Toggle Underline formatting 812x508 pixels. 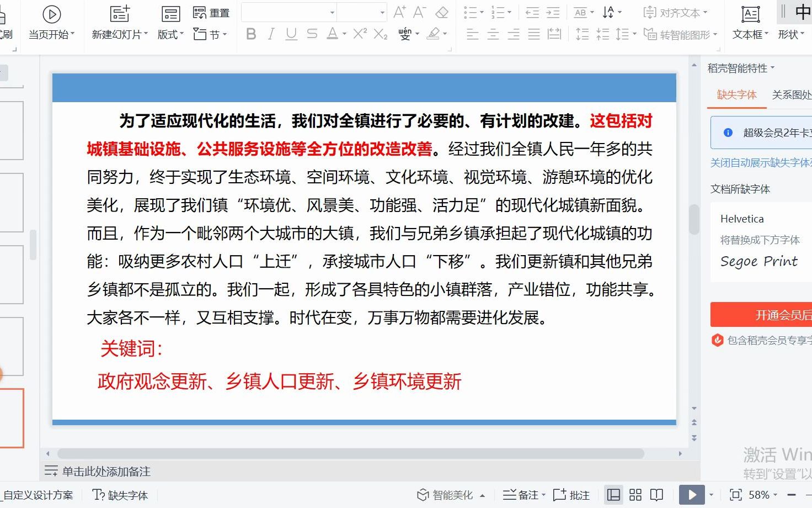pos(291,34)
